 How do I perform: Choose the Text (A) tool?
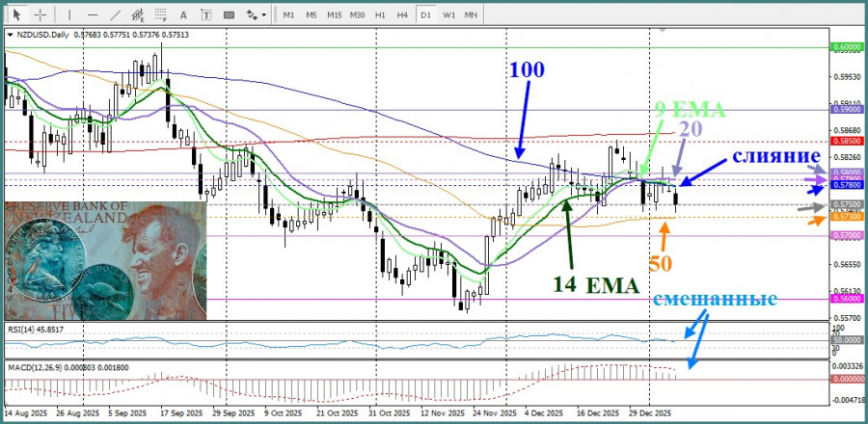pyautogui.click(x=184, y=14)
